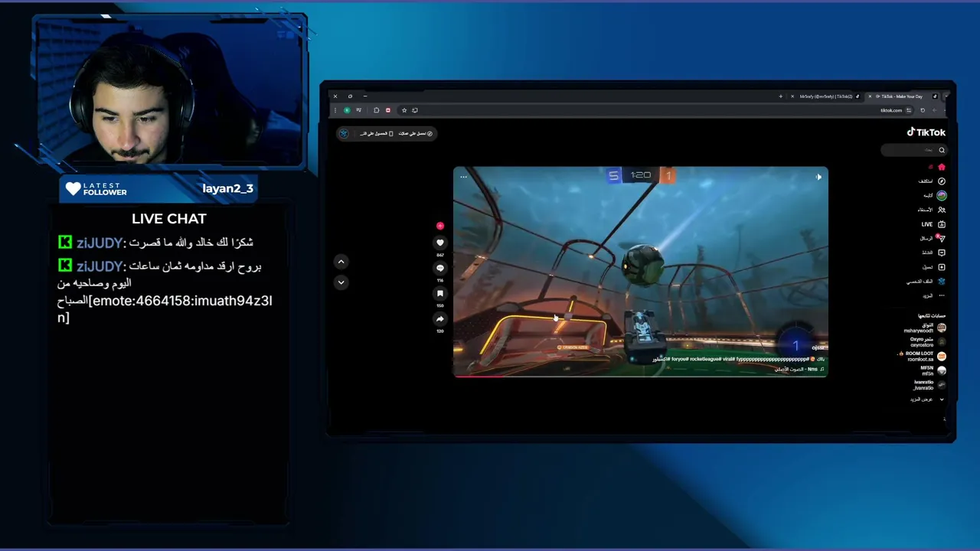980x551 pixels.
Task: Open the browser three-dot menu
Action: click(335, 110)
